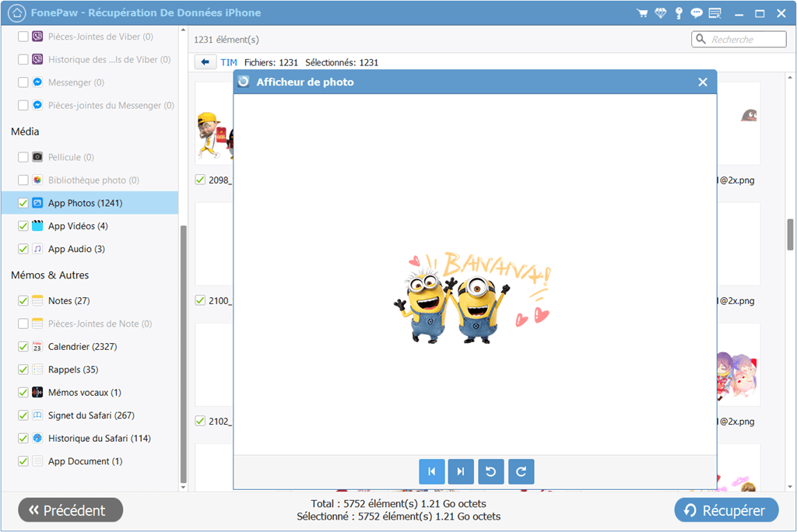Click the FonePaw home icon
This screenshot has height=532, width=797.
[x=17, y=13]
